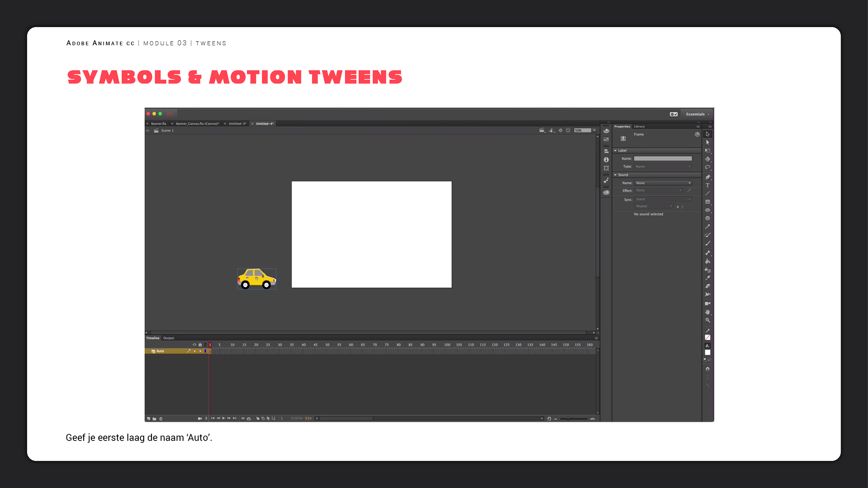Image resolution: width=868 pixels, height=488 pixels.
Task: Select the Eraser tool
Action: coord(708,286)
